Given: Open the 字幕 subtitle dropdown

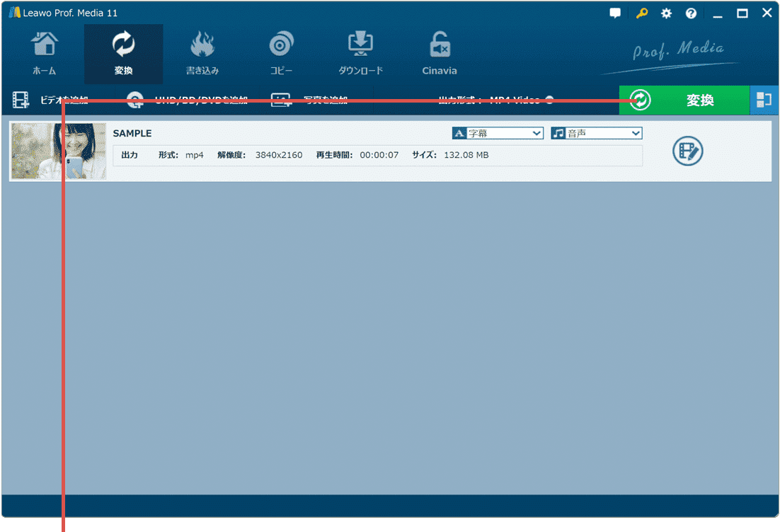Looking at the screenshot, I should click(x=497, y=132).
